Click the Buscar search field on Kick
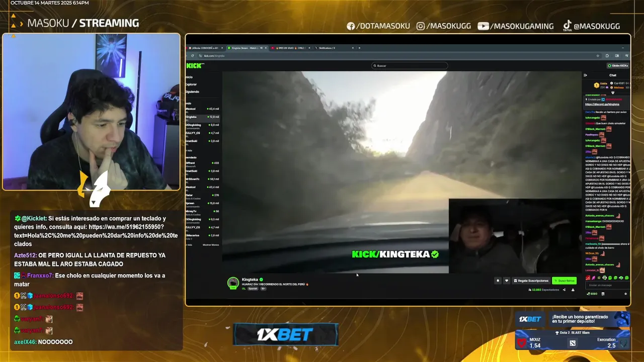Viewport: 644px width, 362px height. point(410,65)
